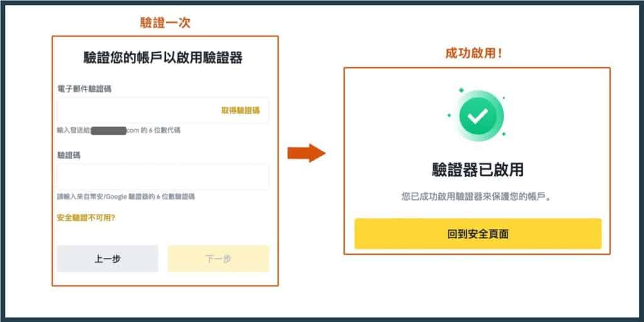The image size is (644, 322).
Task: Open the 安全驗證不可用? help link
Action: pyautogui.click(x=86, y=218)
